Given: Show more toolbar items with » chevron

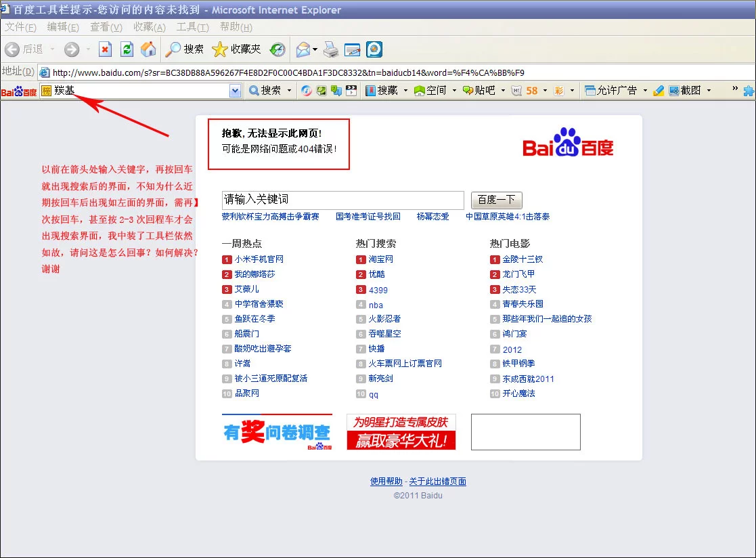Looking at the screenshot, I should (x=735, y=89).
